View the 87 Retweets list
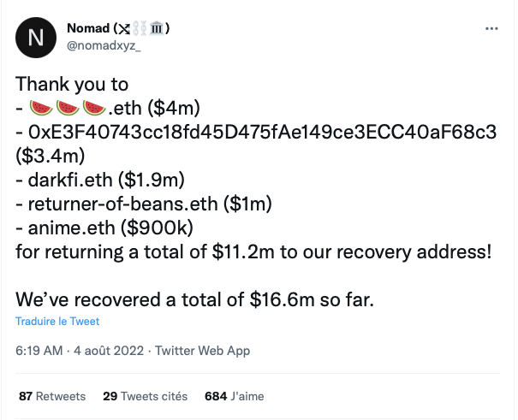Viewport: 518px width, 420px height. (x=51, y=397)
